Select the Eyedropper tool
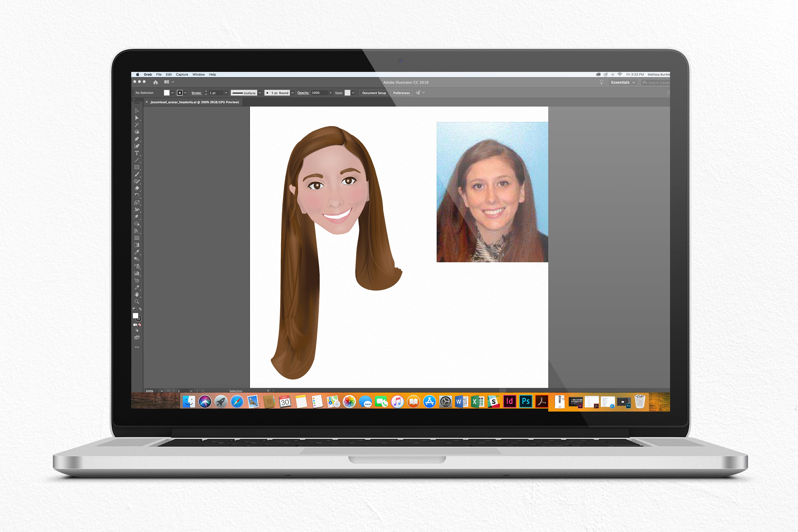The height and width of the screenshot is (532, 798). pyautogui.click(x=137, y=252)
